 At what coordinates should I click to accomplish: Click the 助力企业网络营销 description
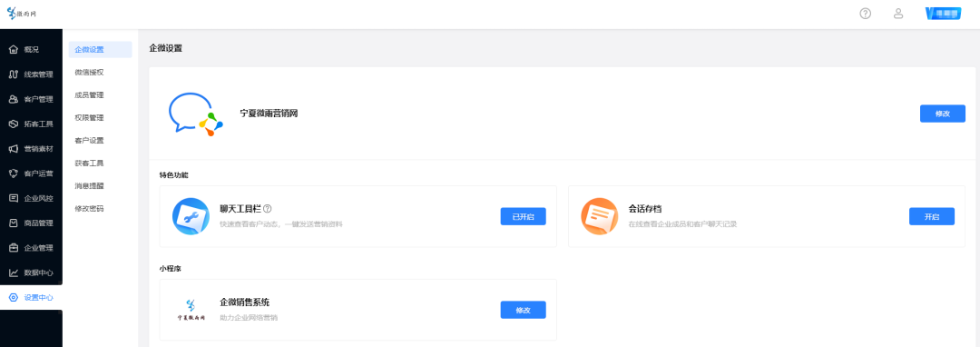pyautogui.click(x=249, y=318)
